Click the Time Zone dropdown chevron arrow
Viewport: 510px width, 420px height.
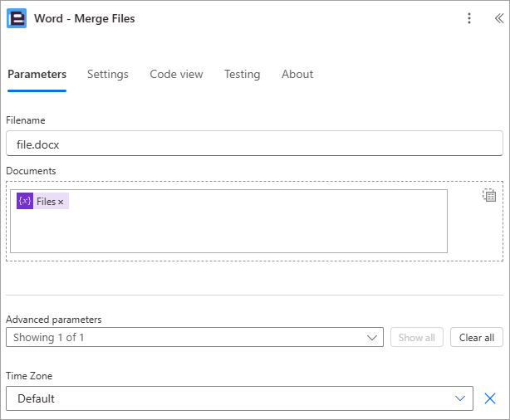[459, 398]
